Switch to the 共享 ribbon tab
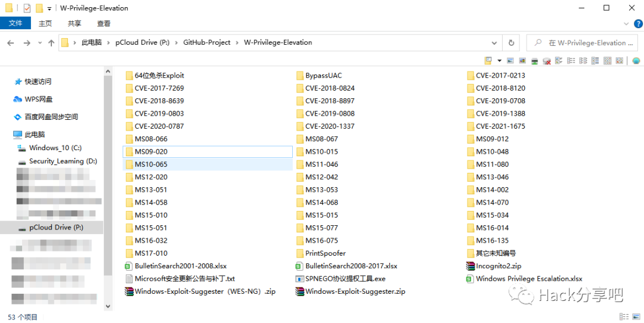This screenshot has height=323, width=644. pos(75,23)
